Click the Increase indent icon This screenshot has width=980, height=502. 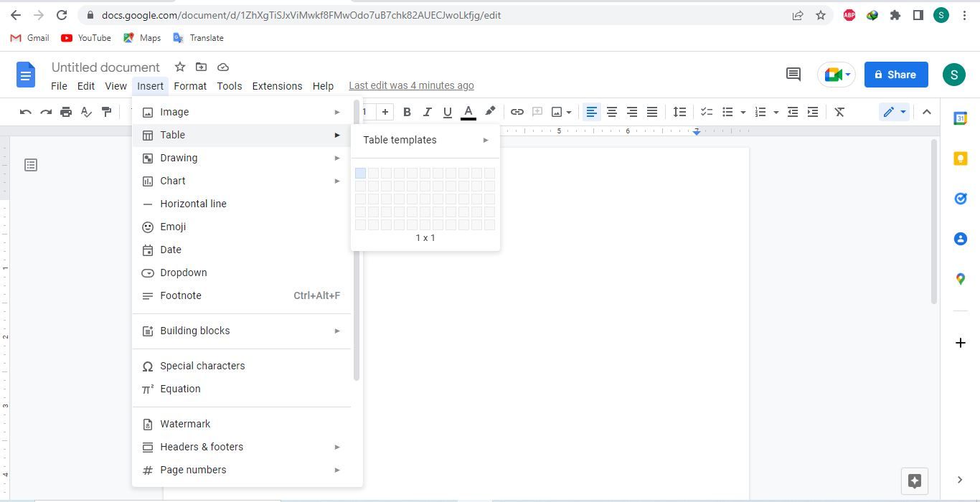813,112
